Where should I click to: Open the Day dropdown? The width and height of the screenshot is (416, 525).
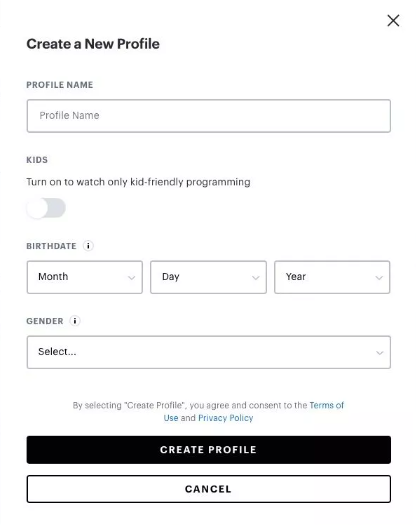[208, 277]
